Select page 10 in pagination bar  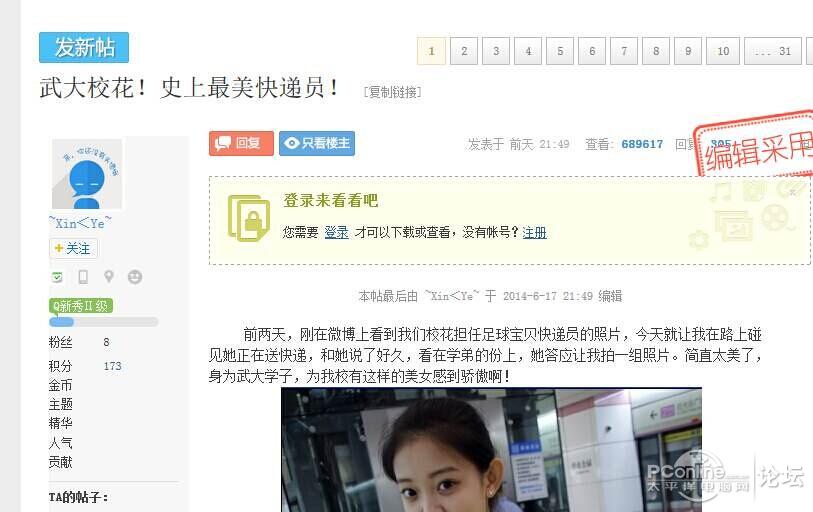click(x=723, y=51)
